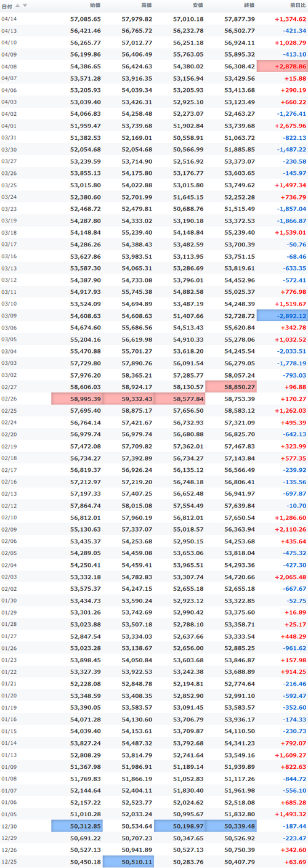Click the 始値 column header
The image size is (308, 868).
[x=95, y=6]
